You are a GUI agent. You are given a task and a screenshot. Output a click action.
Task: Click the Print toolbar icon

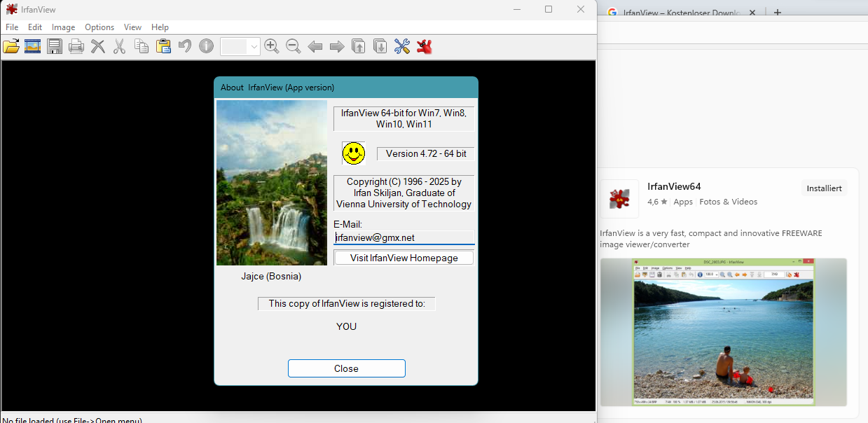(x=76, y=47)
